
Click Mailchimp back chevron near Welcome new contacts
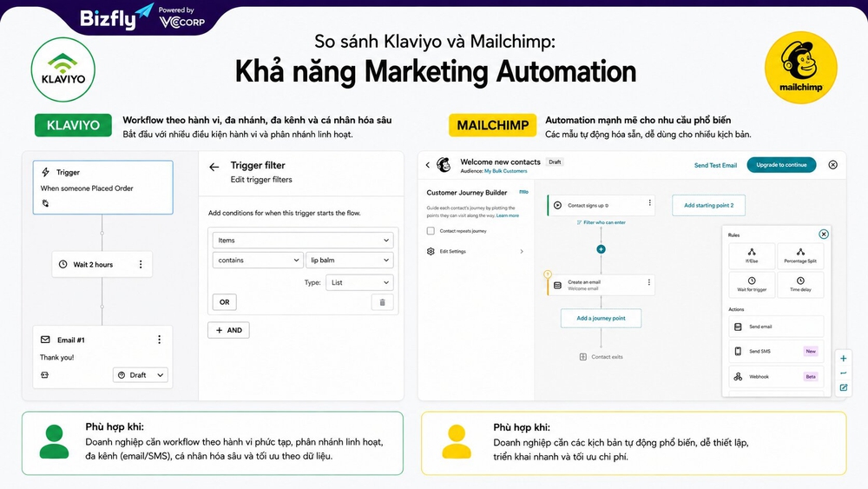point(427,165)
